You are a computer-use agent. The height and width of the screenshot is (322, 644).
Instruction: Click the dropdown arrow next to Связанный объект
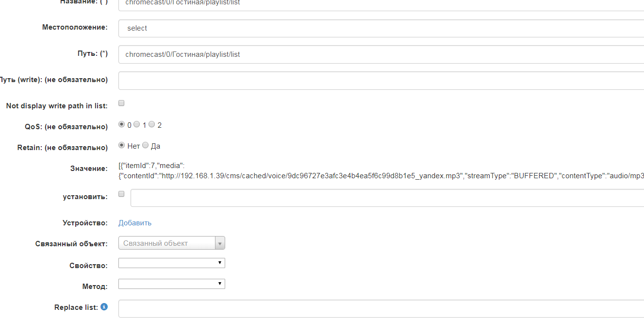[x=220, y=242]
